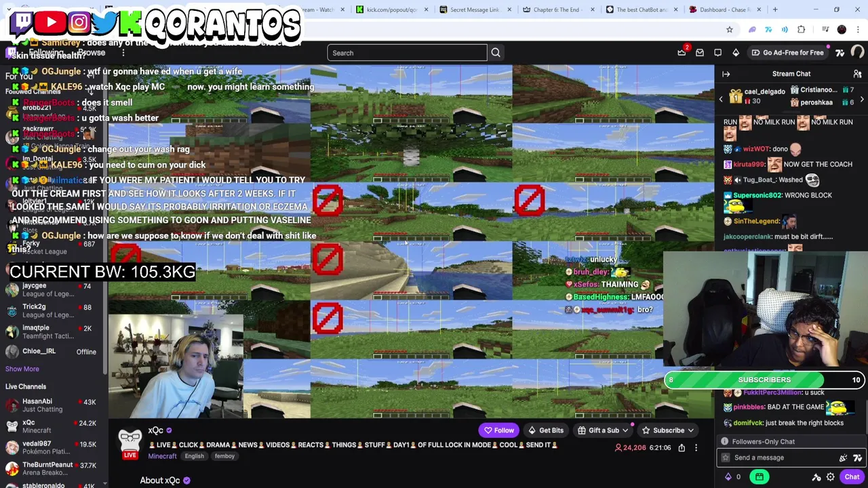Switch to The best ChatBot tab
The height and width of the screenshot is (488, 868).
pos(641,9)
